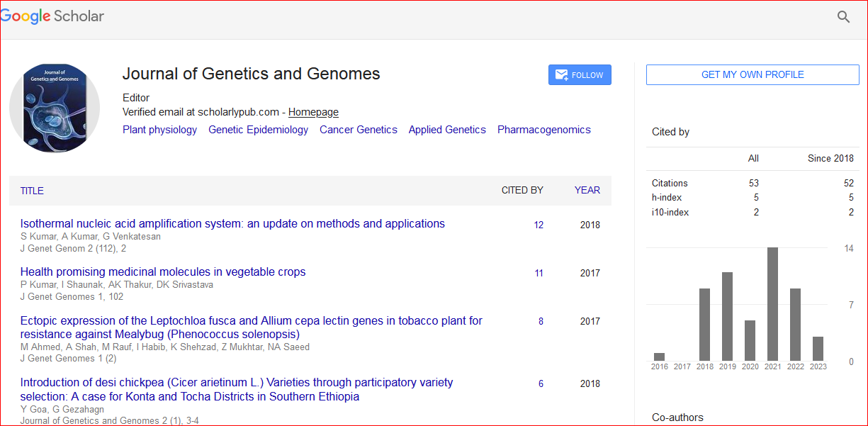Screen dimensions: 868x426
Task: Open article on isothermal nucleic acid amplification
Action: pyautogui.click(x=232, y=224)
